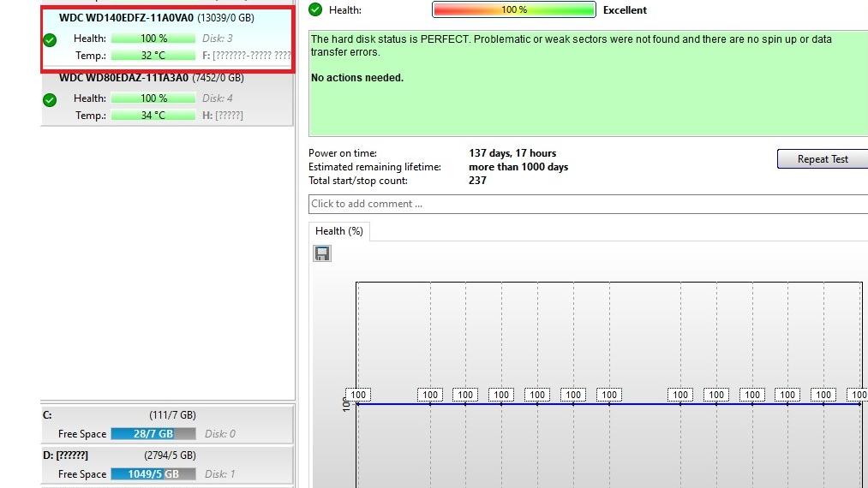
Task: Click the (111/7 GB) capacity of C:
Action: (173, 415)
